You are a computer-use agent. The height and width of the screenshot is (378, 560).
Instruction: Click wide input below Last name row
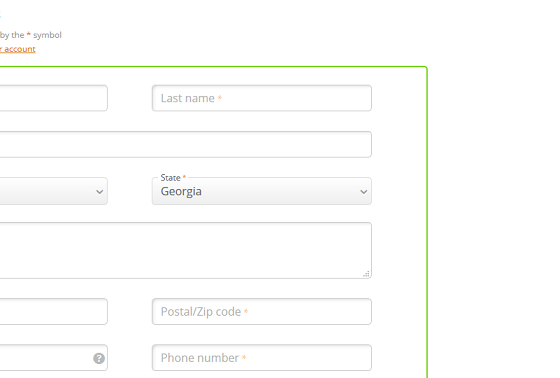185,144
